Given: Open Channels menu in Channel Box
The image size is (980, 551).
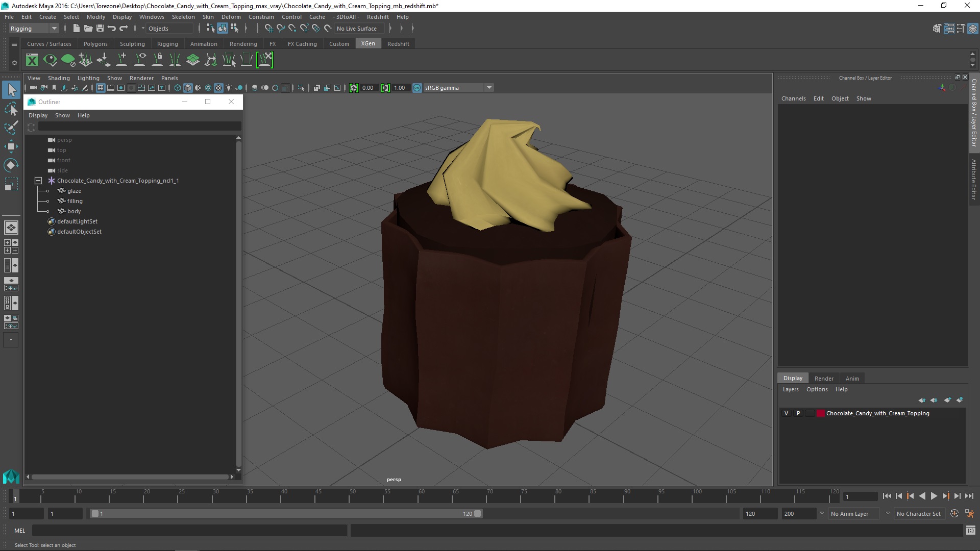Looking at the screenshot, I should click(x=793, y=98).
